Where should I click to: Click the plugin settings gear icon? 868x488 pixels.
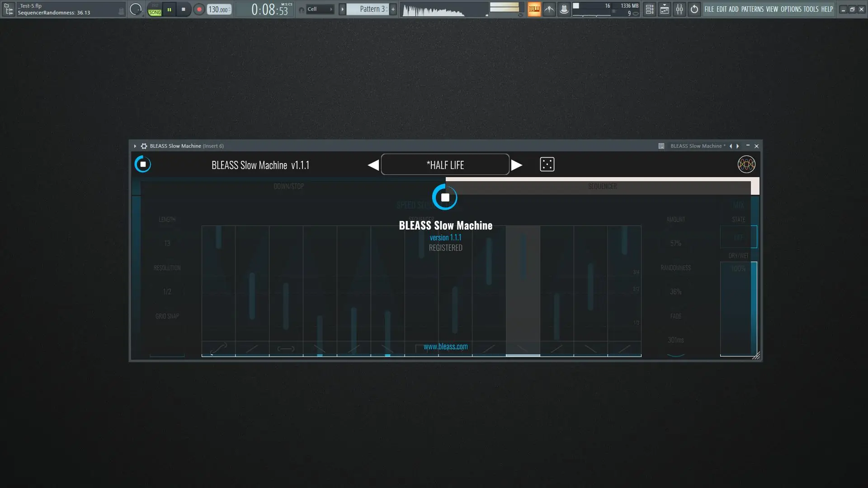pyautogui.click(x=144, y=146)
